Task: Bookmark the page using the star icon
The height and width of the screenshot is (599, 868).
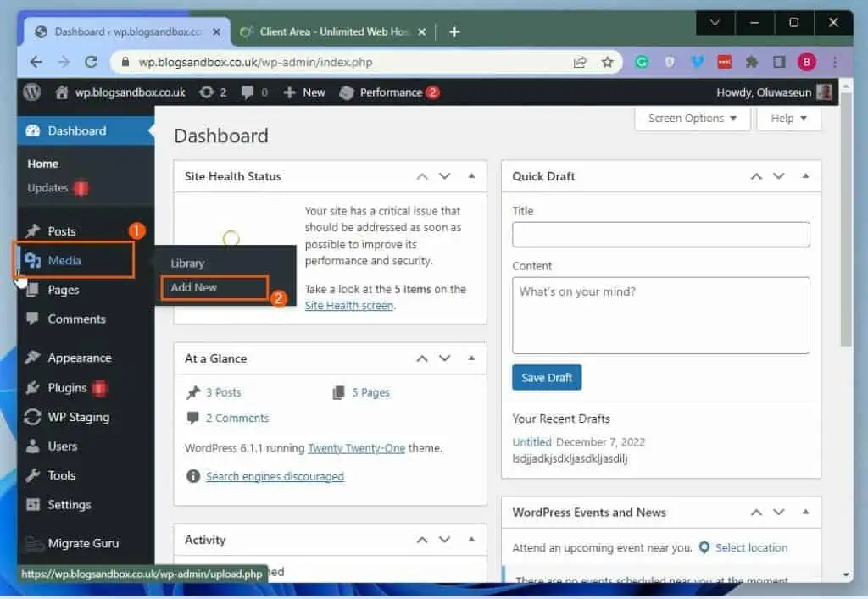Action: [607, 62]
